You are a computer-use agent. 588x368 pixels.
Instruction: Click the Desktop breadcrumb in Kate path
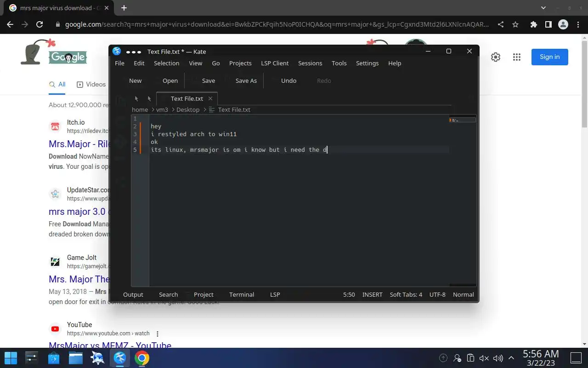188,109
